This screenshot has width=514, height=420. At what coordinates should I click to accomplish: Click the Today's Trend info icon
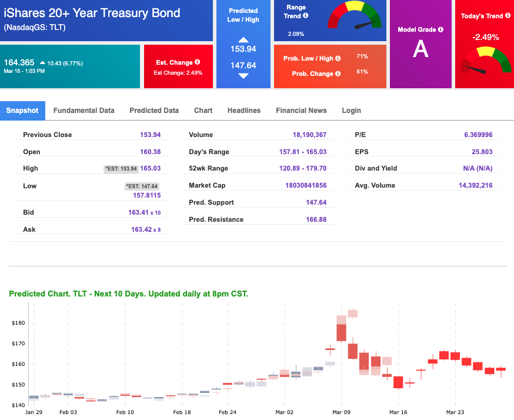coord(508,15)
